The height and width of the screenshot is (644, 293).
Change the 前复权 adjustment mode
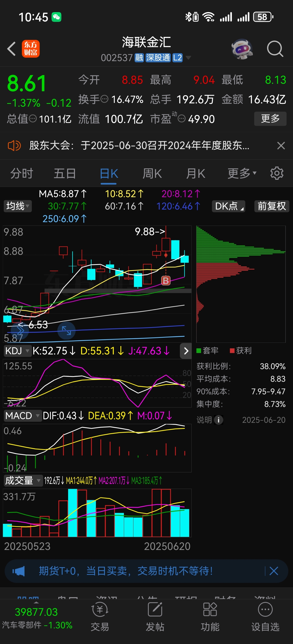point(272,206)
